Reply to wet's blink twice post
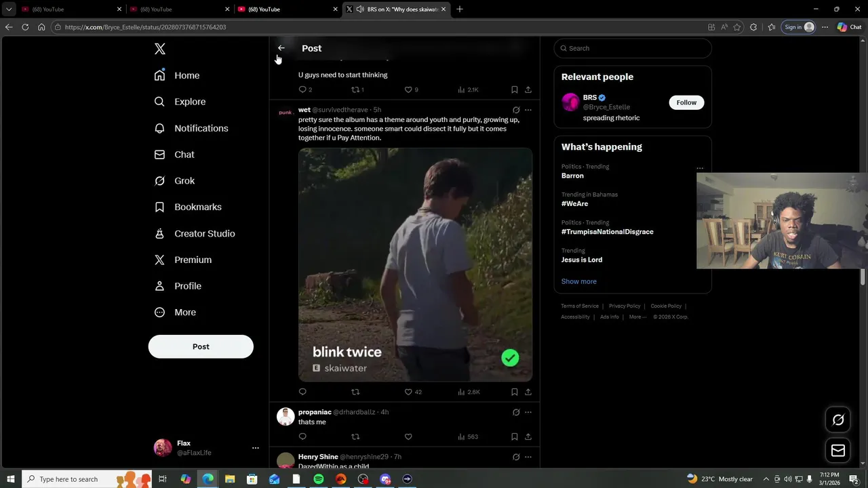This screenshot has height=488, width=868. pos(302,392)
